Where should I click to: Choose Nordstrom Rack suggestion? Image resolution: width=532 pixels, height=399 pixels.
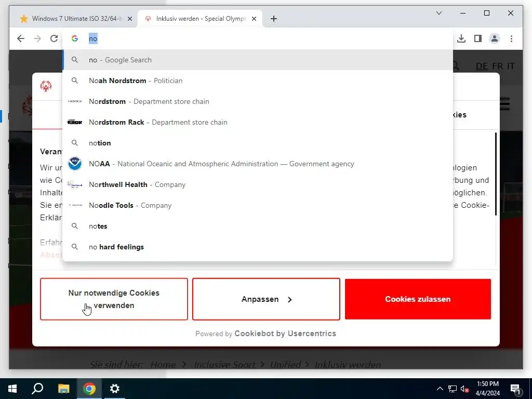(258, 122)
